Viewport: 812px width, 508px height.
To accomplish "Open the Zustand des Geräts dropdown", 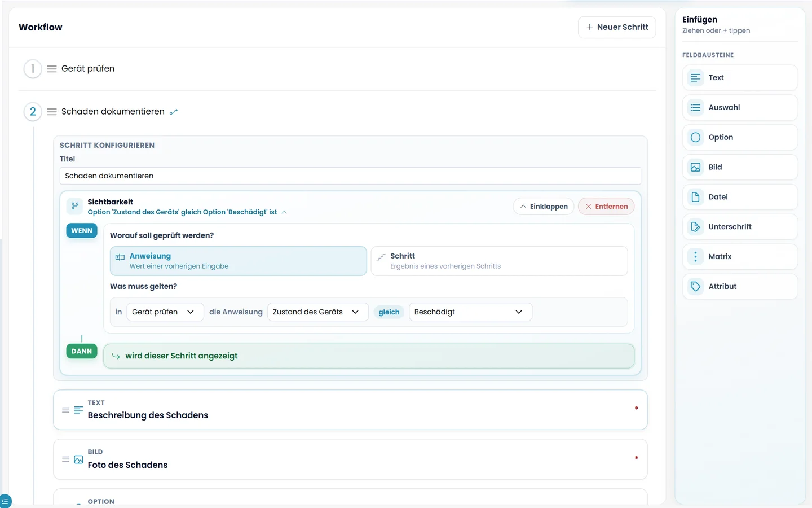I will pos(318,312).
